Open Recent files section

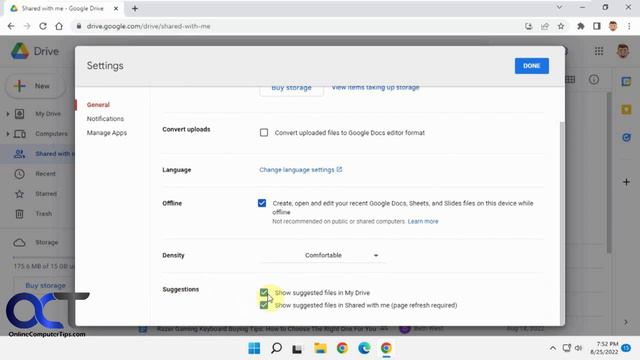point(45,174)
